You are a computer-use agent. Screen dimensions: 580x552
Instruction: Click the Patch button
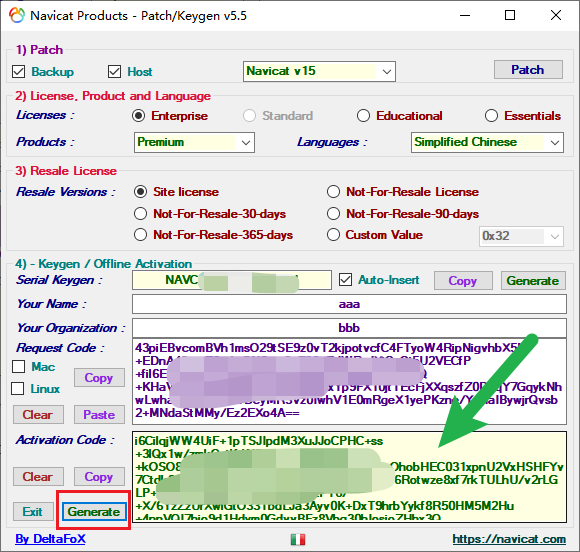click(x=528, y=70)
